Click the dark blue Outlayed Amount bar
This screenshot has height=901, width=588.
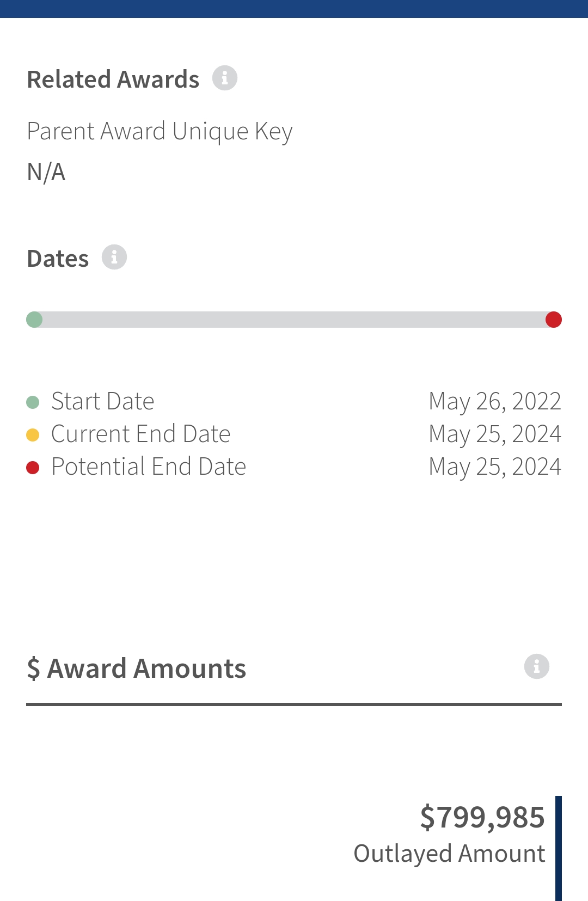559,848
